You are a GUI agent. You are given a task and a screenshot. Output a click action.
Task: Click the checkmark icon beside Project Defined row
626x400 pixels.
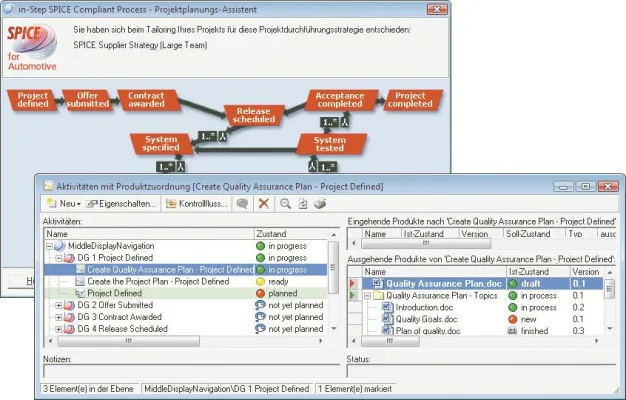(x=80, y=293)
